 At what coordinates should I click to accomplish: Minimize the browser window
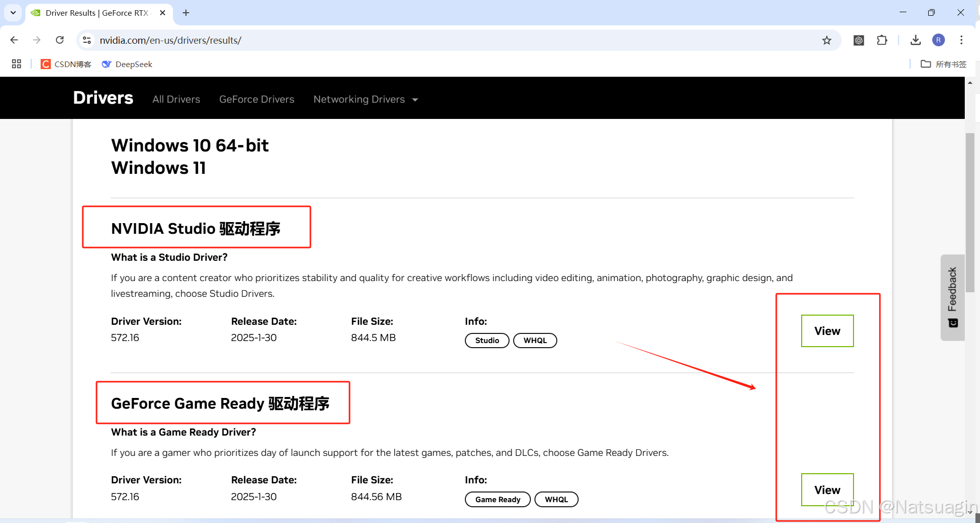903,13
